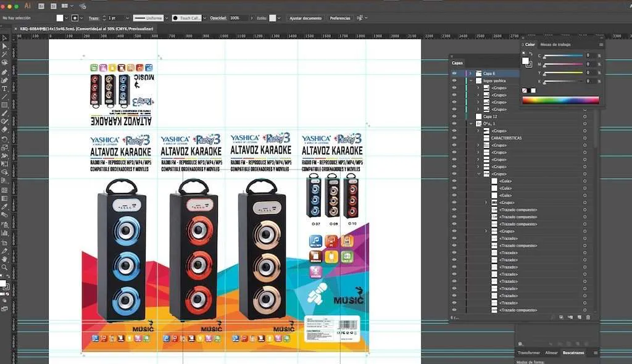The height and width of the screenshot is (364, 632).
Task: Switch to the Alinear tab
Action: click(551, 353)
